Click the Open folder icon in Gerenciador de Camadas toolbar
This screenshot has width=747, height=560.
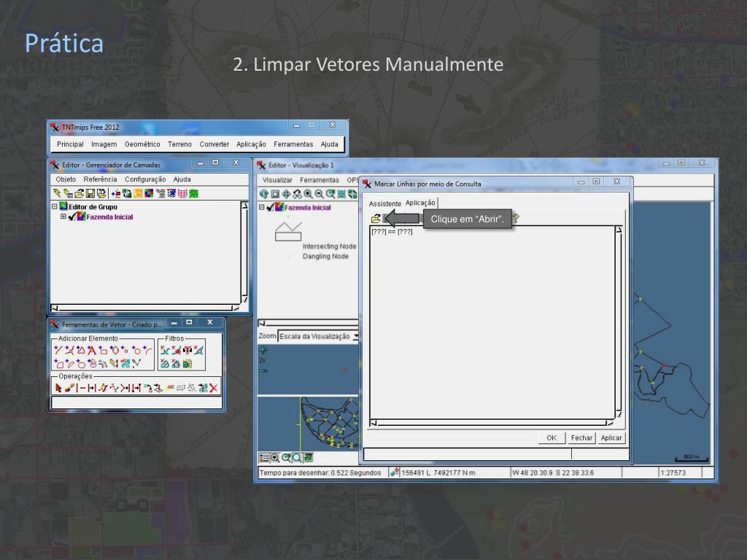point(79,193)
